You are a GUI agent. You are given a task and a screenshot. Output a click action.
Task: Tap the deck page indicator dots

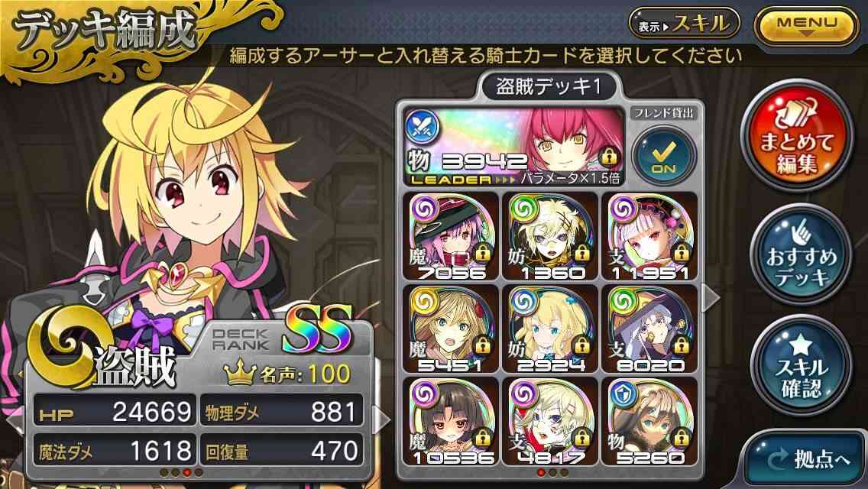(552, 472)
